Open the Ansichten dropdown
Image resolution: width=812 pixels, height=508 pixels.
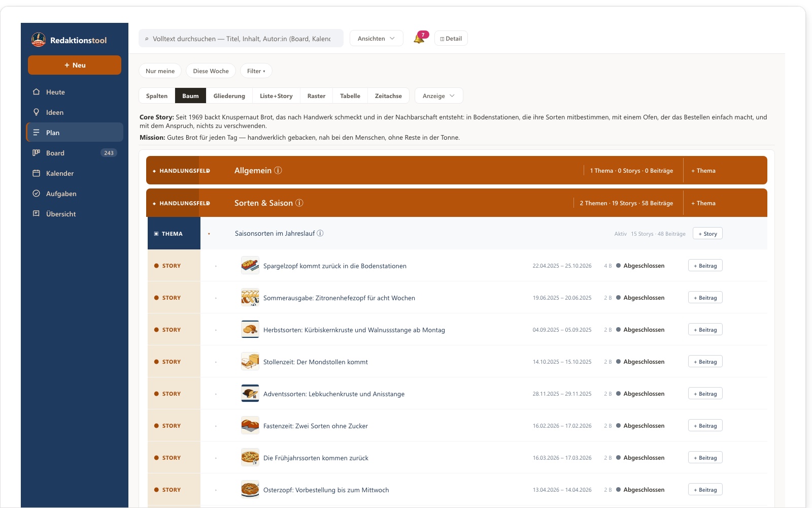pyautogui.click(x=376, y=39)
